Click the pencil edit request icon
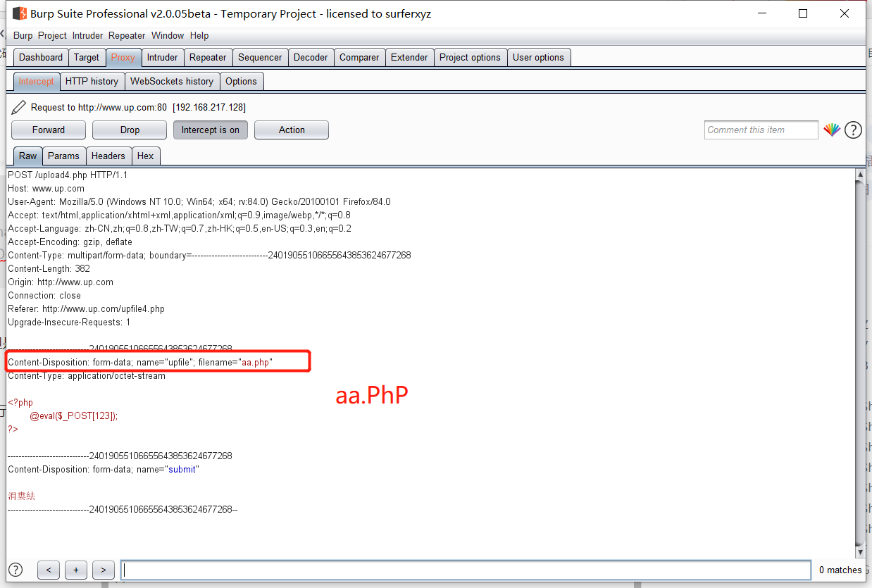This screenshot has height=588, width=872. pos(19,107)
